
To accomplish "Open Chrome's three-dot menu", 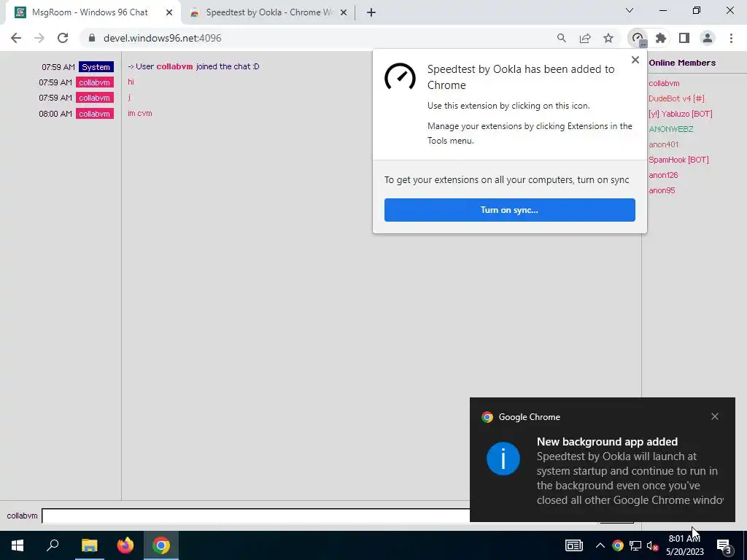I will pyautogui.click(x=731, y=38).
